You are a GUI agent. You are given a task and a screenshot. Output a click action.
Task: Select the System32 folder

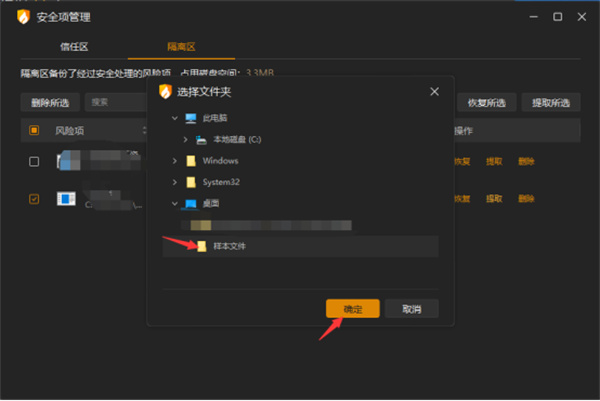click(221, 182)
